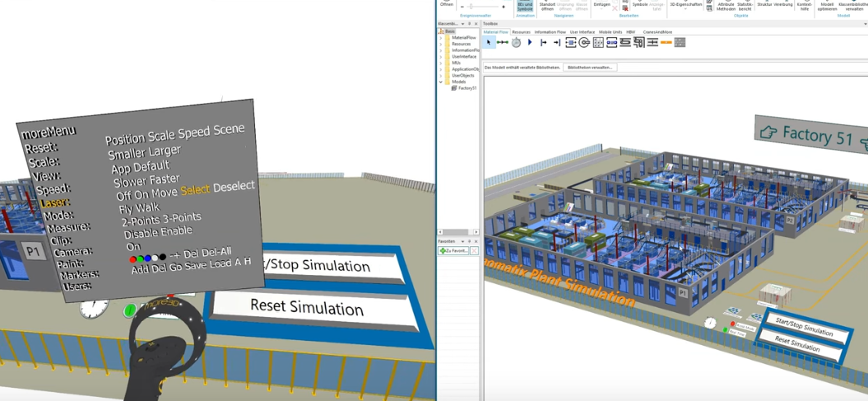Screen dimensions: 868x401
Task: Pick the red paint color dot in moreMenu
Action: [134, 259]
